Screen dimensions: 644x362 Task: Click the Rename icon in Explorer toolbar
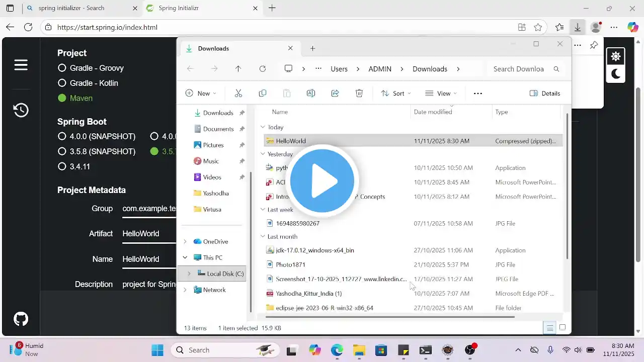coord(311,93)
